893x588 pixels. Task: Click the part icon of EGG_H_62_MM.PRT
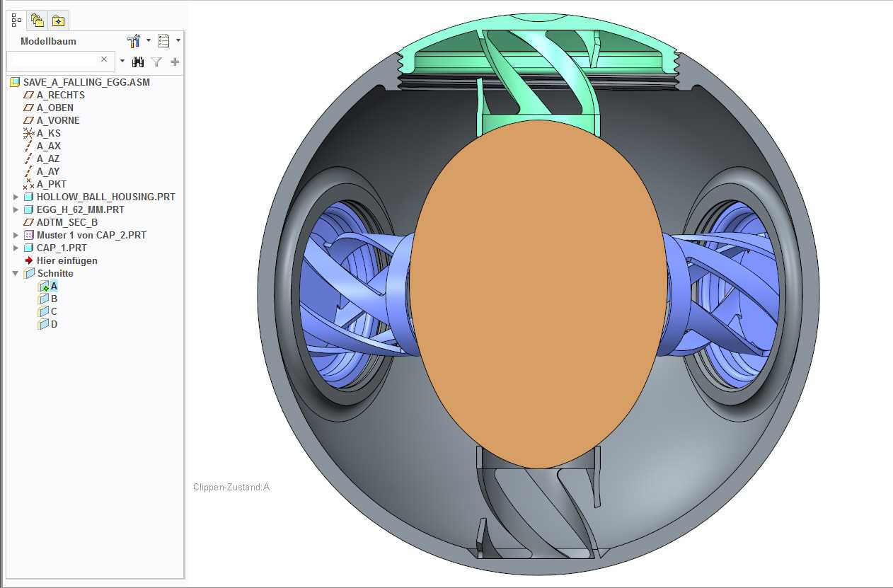coord(28,209)
